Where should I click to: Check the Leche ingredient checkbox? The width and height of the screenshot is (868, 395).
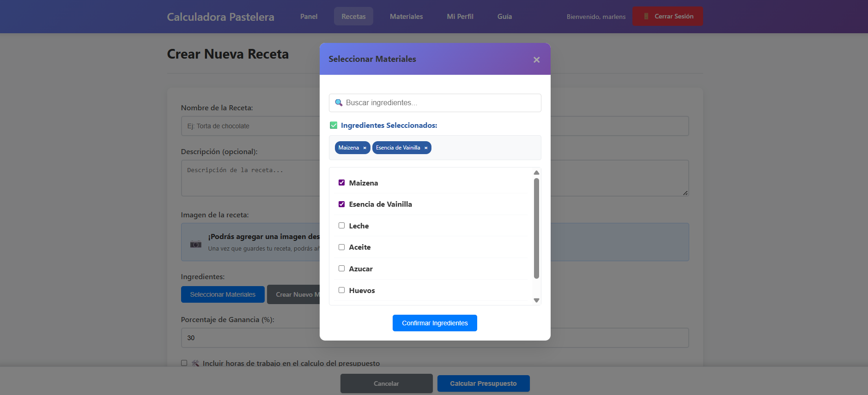341,226
